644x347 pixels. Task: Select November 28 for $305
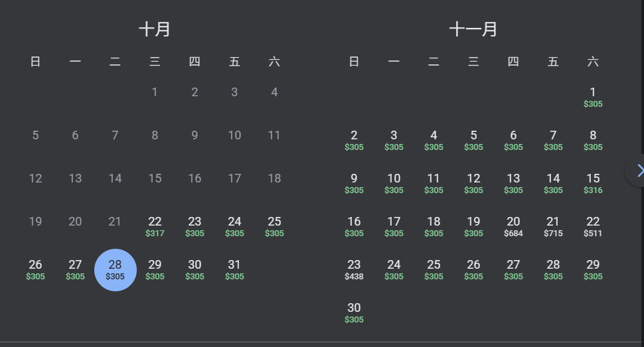tap(553, 270)
